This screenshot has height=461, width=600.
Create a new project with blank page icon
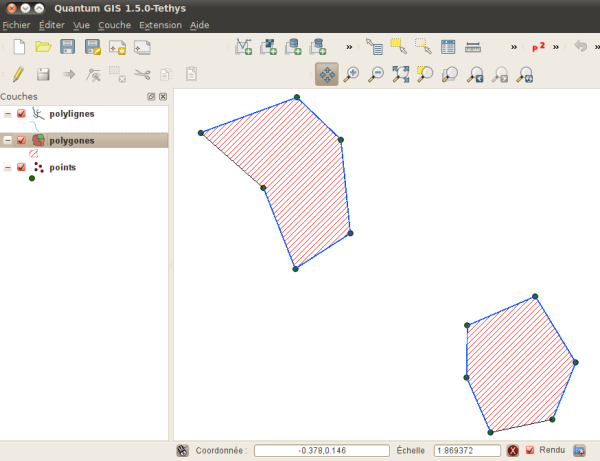18,47
